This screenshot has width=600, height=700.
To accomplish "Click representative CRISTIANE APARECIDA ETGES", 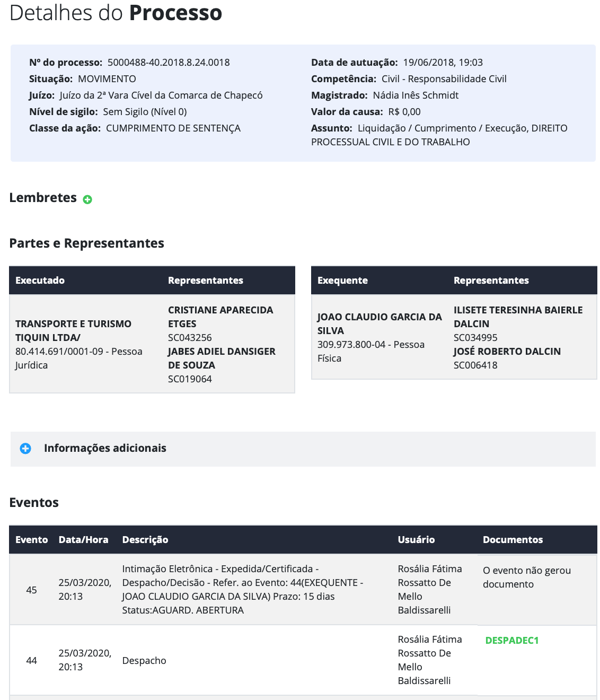I will [220, 317].
